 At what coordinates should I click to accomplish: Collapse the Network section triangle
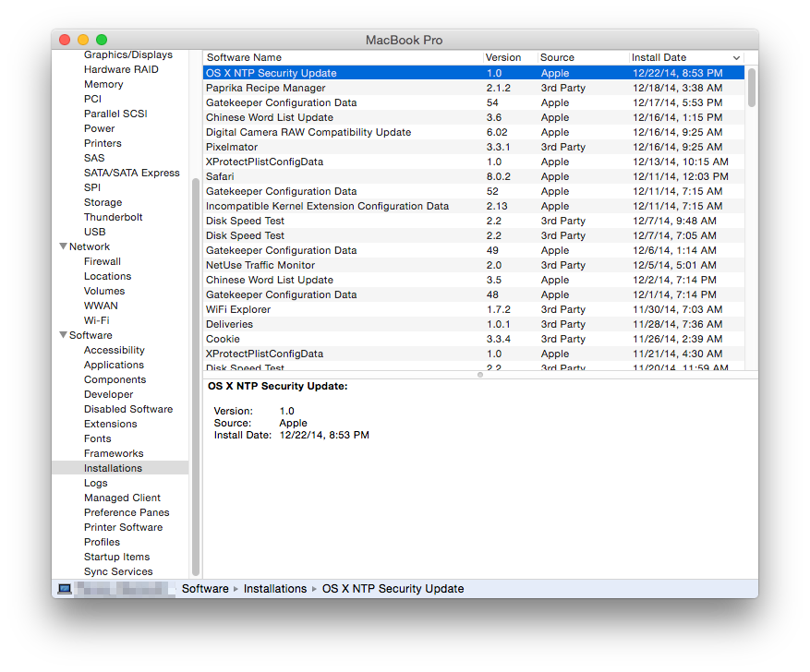[64, 246]
